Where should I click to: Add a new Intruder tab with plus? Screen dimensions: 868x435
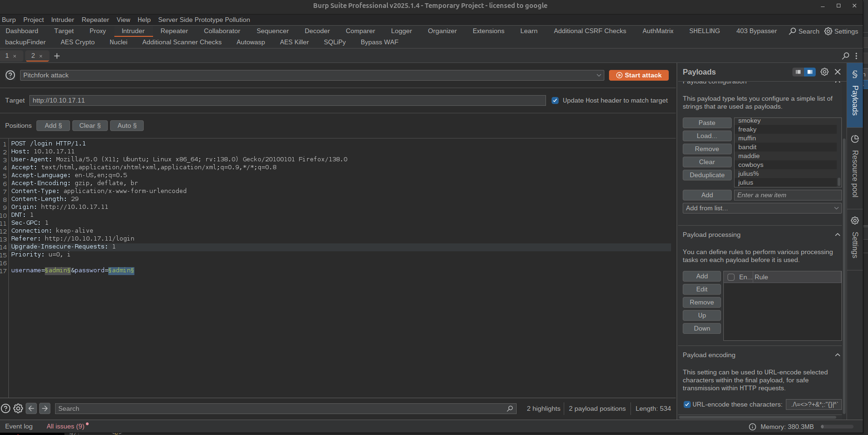tap(57, 56)
